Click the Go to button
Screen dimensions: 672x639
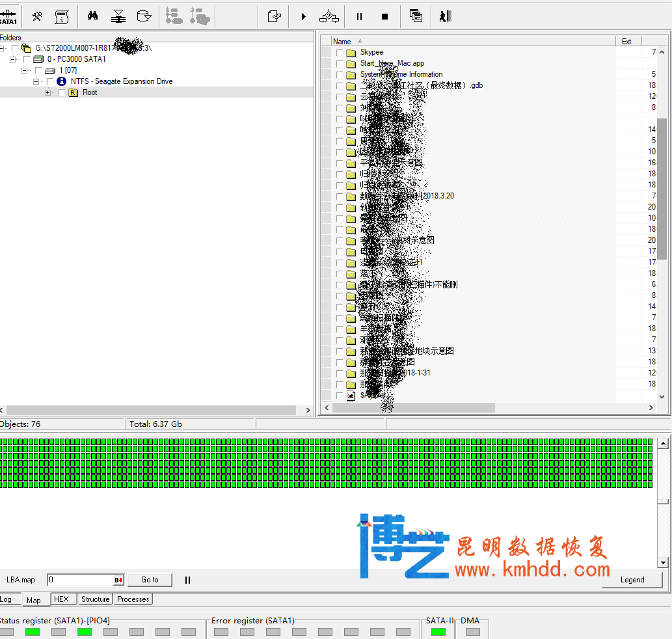150,580
